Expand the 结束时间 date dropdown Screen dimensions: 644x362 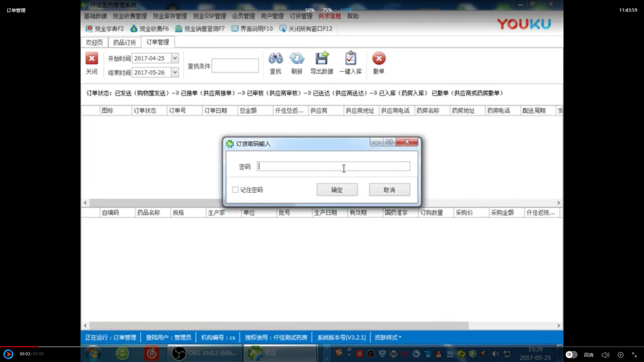(x=175, y=72)
